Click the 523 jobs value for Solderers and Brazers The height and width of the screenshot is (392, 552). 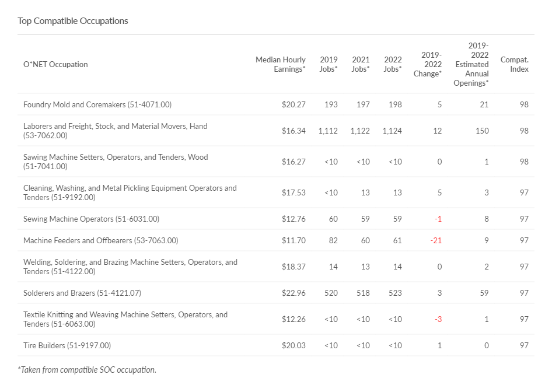click(395, 293)
